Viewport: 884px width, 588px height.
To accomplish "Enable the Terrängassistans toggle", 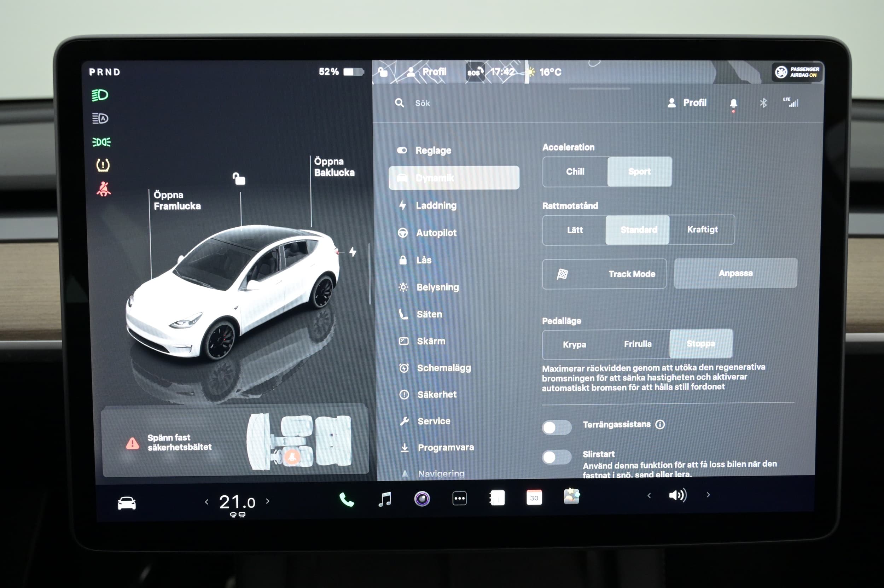I will [x=557, y=427].
